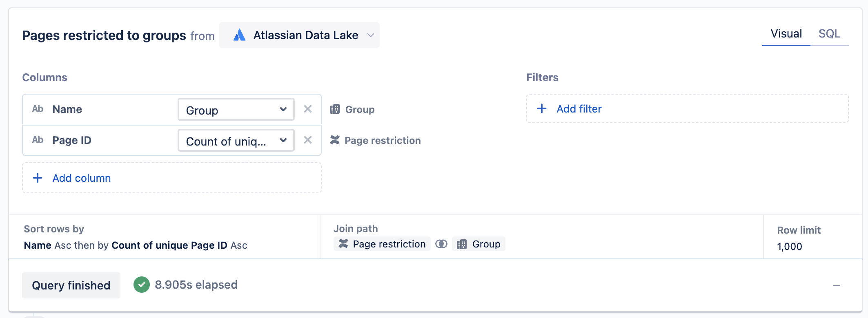
Task: Click the Atlassian logo icon in data source selector
Action: click(240, 35)
